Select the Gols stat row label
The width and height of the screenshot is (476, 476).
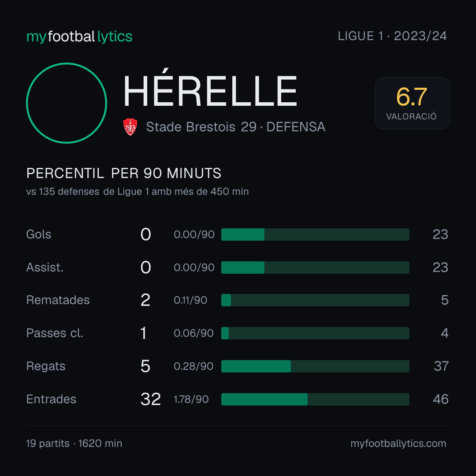coord(38,234)
